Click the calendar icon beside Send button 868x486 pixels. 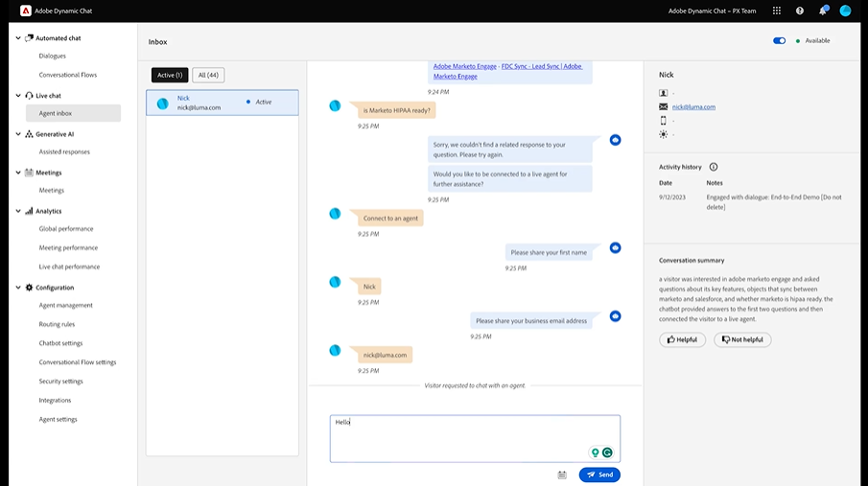[562, 474]
